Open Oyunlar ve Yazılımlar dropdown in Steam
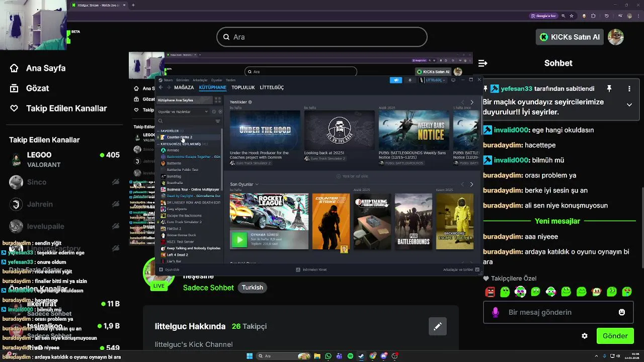 183,112
